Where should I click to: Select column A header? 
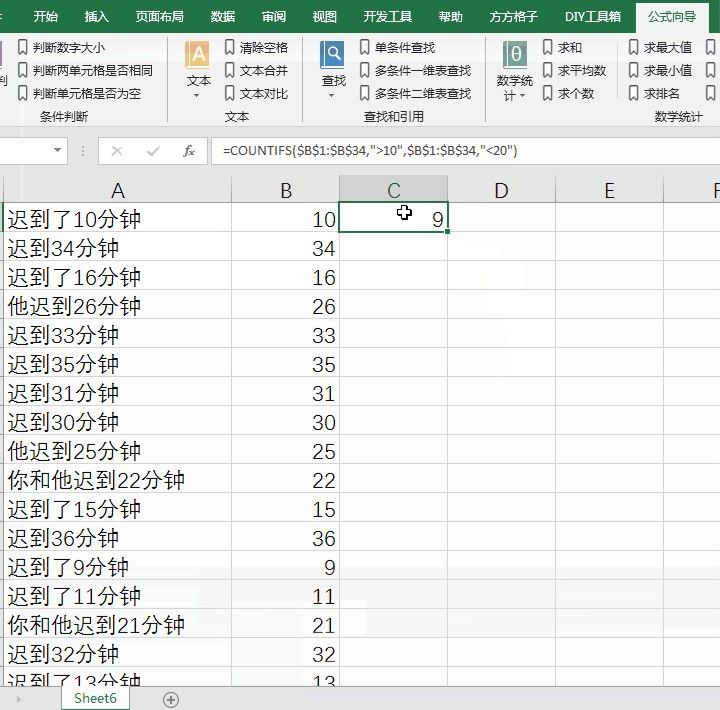118,190
